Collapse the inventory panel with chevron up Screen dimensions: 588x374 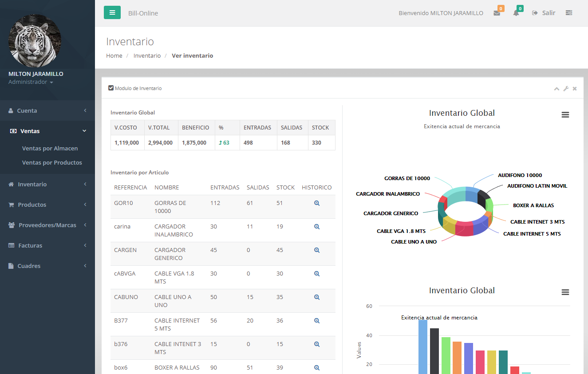tap(556, 89)
